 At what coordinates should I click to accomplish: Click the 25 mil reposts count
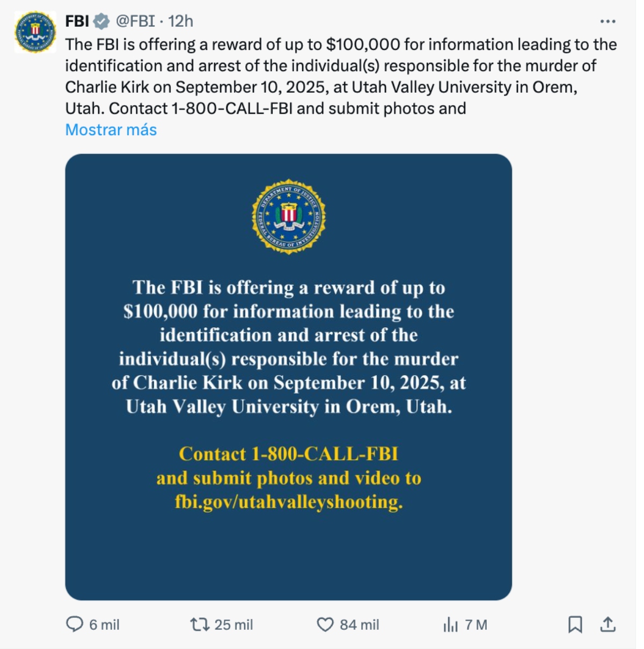[233, 625]
